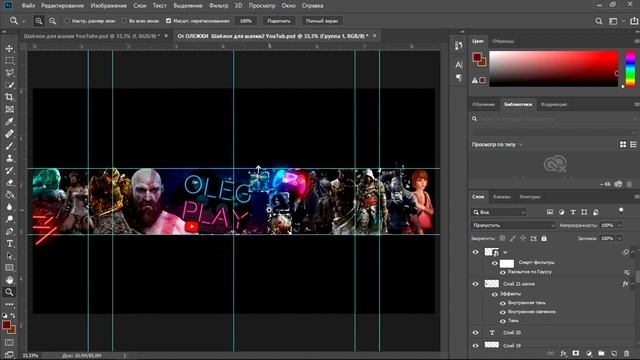Switch to the 'Образцы' tab

coord(503,41)
